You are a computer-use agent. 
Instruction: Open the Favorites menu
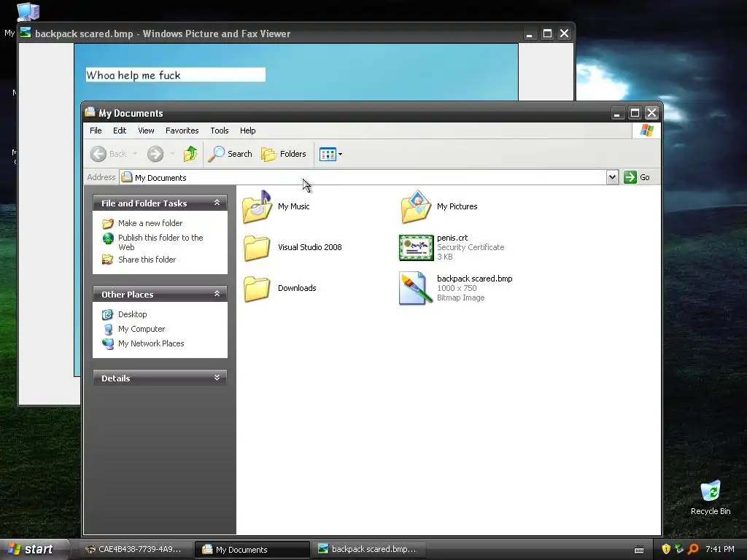182,131
